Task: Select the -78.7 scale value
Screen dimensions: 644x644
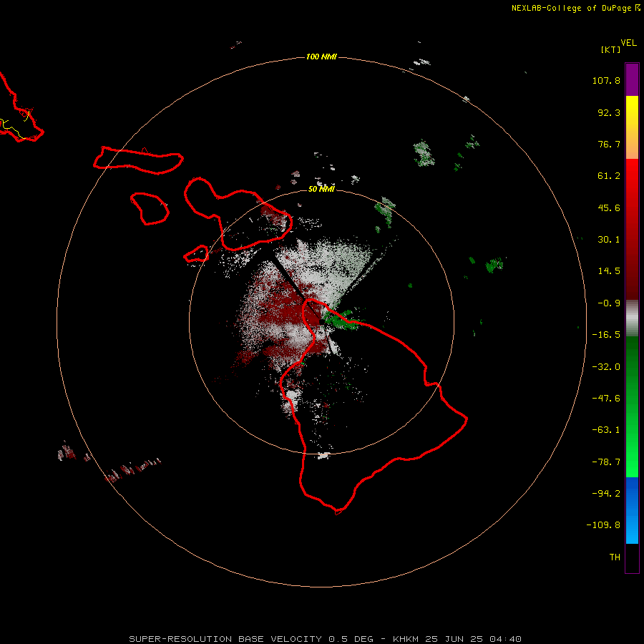Action: pos(606,462)
